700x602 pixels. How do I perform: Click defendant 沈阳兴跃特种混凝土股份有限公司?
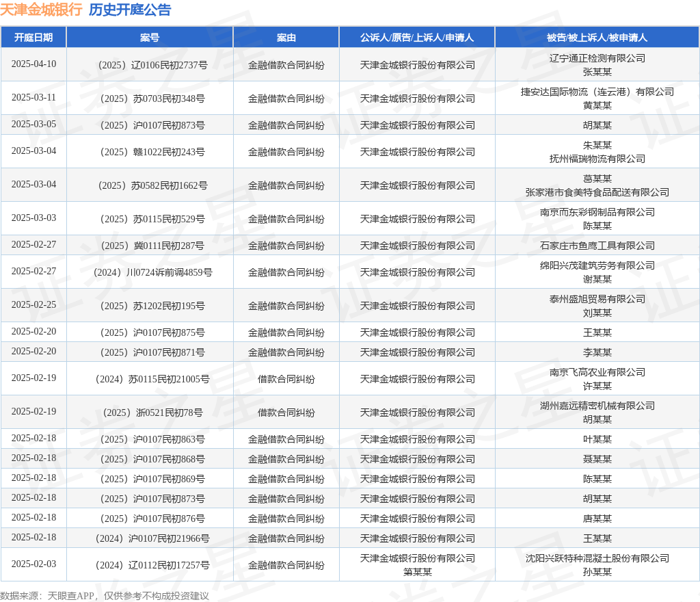[x=597, y=558]
